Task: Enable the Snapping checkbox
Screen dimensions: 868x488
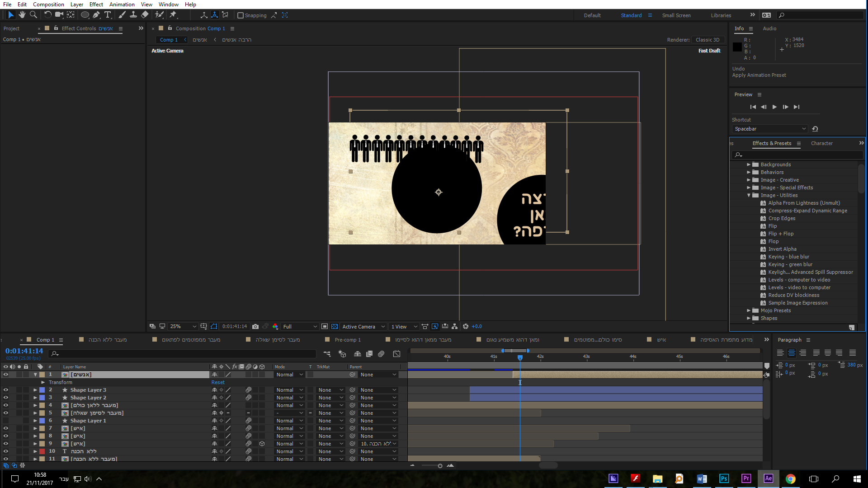Action: [x=241, y=15]
